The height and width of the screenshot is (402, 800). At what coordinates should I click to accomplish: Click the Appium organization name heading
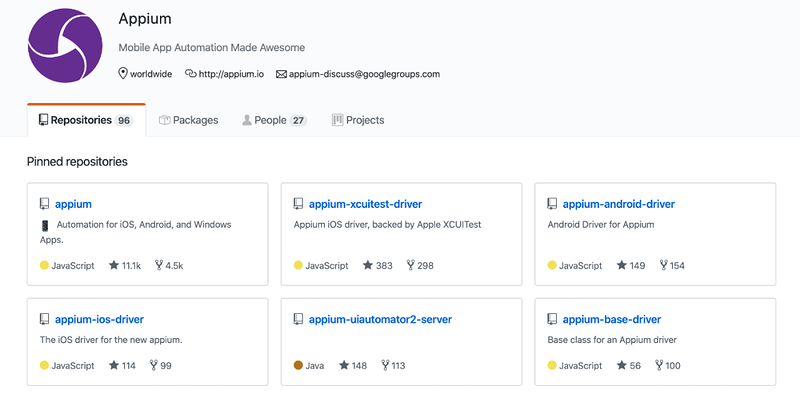point(145,19)
